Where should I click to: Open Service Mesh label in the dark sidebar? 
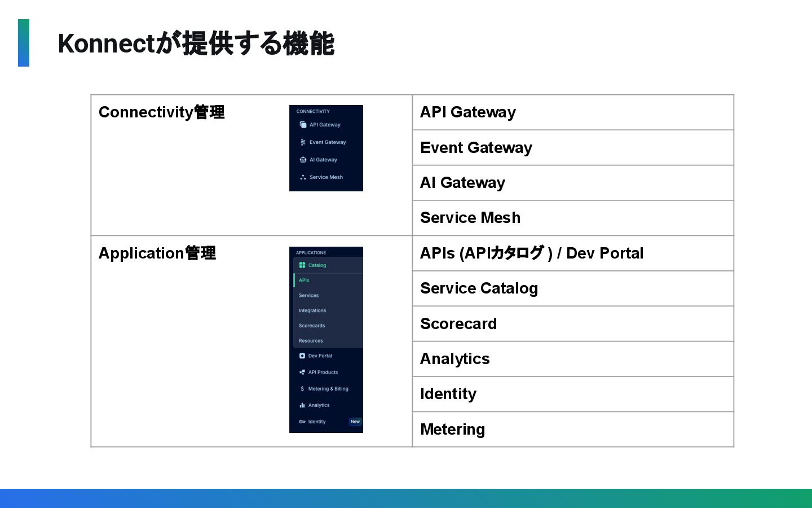pyautogui.click(x=326, y=177)
